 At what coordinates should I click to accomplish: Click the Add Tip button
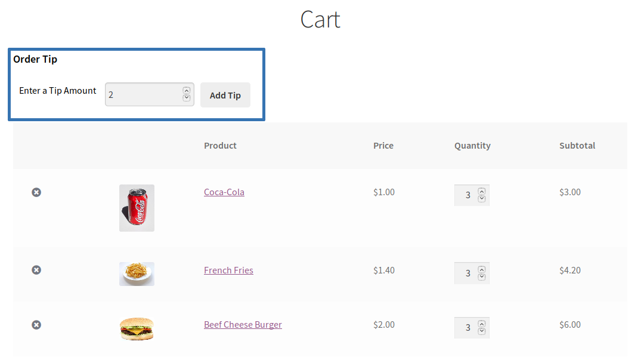coord(225,95)
